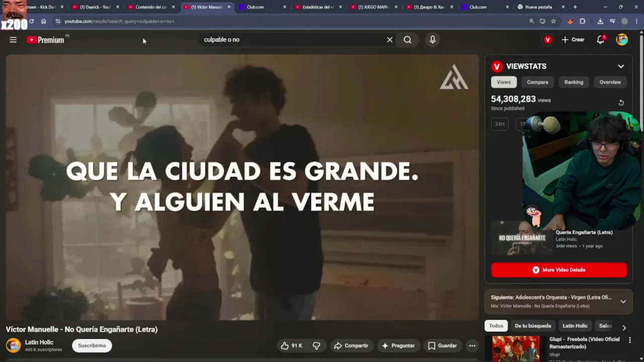Share the video via Compartir
The image size is (644, 362).
point(351,345)
